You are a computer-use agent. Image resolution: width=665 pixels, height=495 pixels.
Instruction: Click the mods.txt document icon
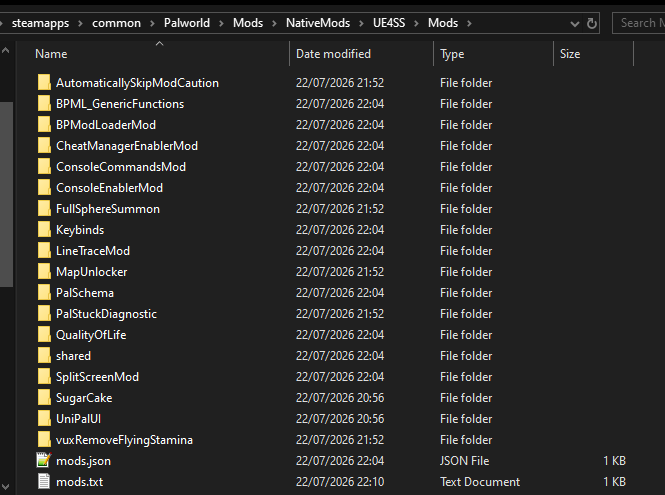[x=44, y=481]
